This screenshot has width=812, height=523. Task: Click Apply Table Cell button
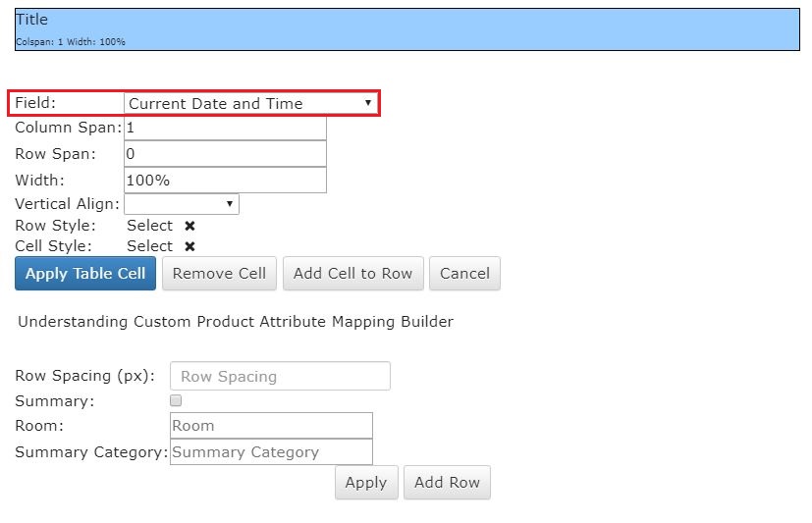click(x=85, y=273)
